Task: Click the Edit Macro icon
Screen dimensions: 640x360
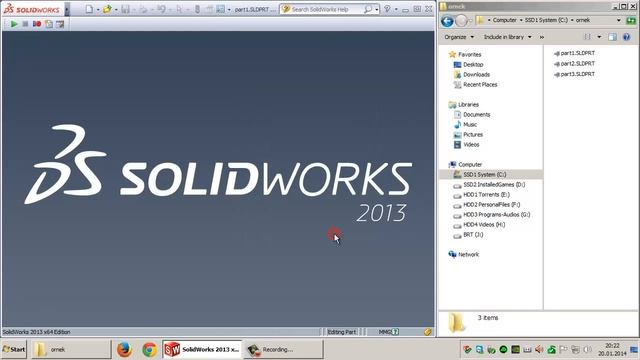Action: point(60,24)
